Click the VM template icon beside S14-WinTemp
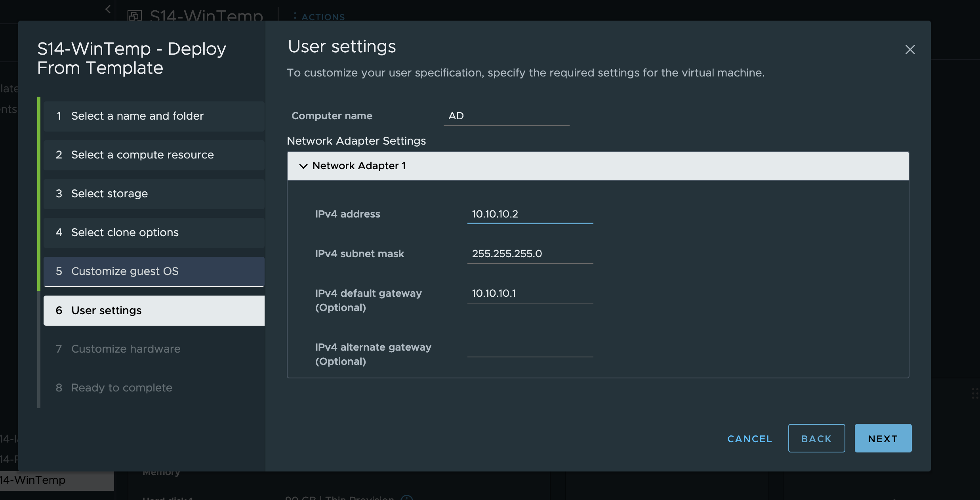980x500 pixels. pos(135,16)
